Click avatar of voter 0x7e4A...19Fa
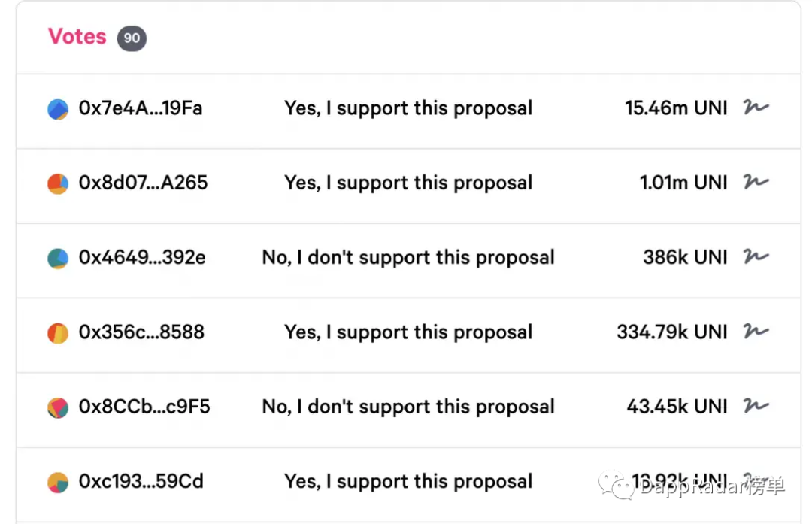 tap(58, 110)
